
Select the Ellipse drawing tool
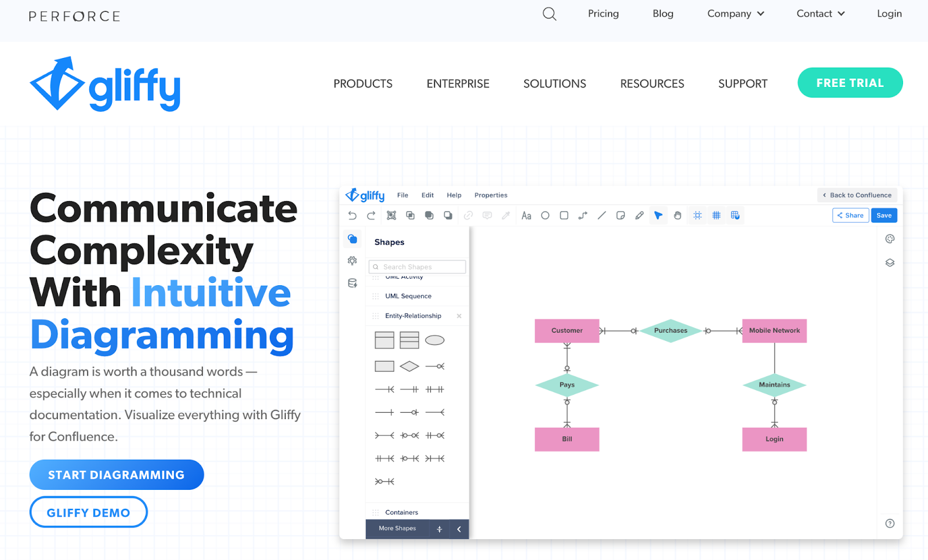[x=545, y=216]
